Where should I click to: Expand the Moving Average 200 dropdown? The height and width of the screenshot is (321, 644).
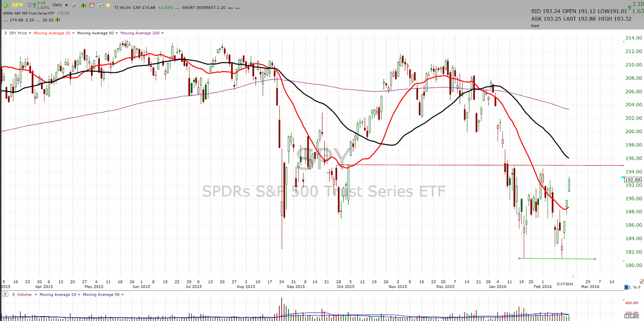pos(163,33)
